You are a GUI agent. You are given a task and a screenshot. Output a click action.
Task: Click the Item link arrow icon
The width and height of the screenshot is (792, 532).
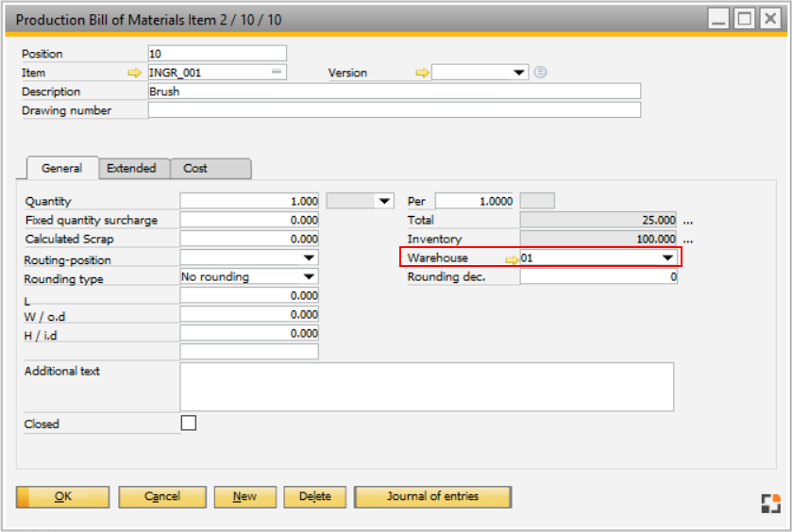[x=134, y=74]
